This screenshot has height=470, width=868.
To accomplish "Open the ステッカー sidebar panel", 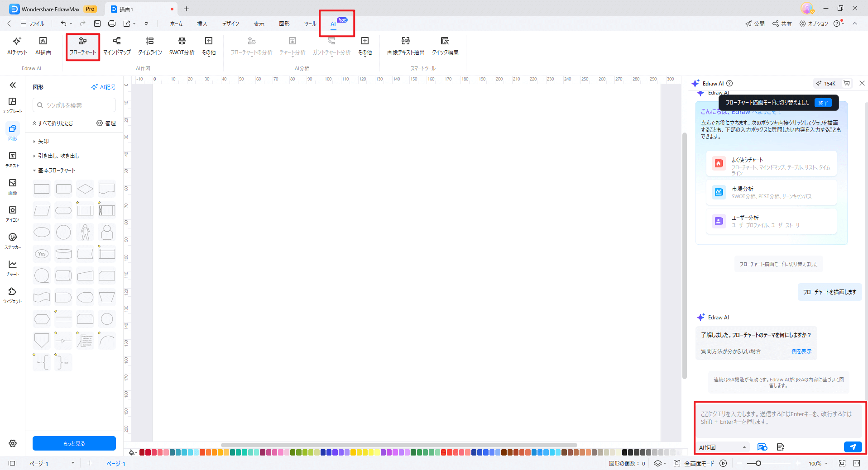I will 13,241.
